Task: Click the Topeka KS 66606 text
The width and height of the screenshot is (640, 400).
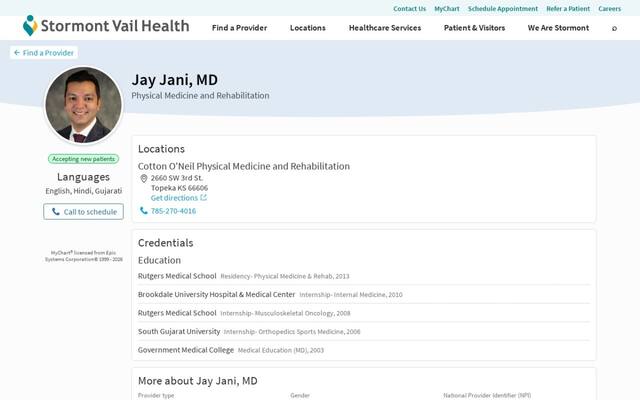Action: coord(180,188)
